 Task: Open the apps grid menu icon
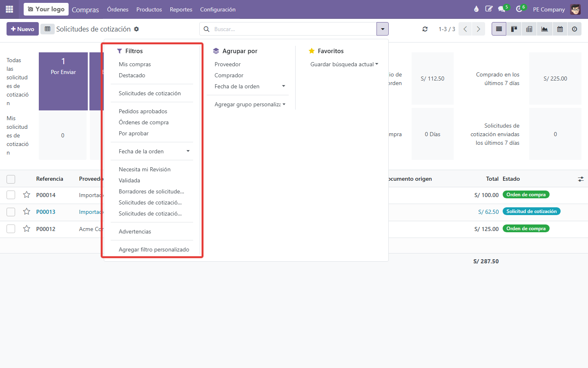click(x=9, y=9)
